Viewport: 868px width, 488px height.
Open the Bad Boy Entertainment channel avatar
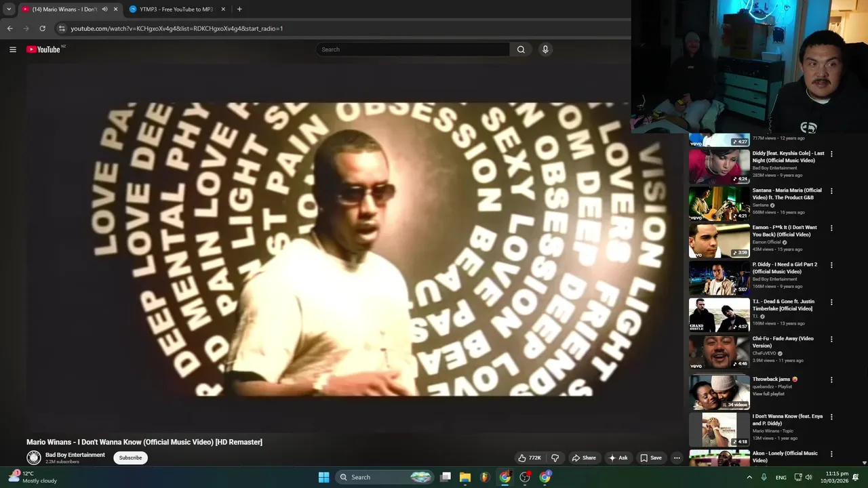[x=34, y=457]
